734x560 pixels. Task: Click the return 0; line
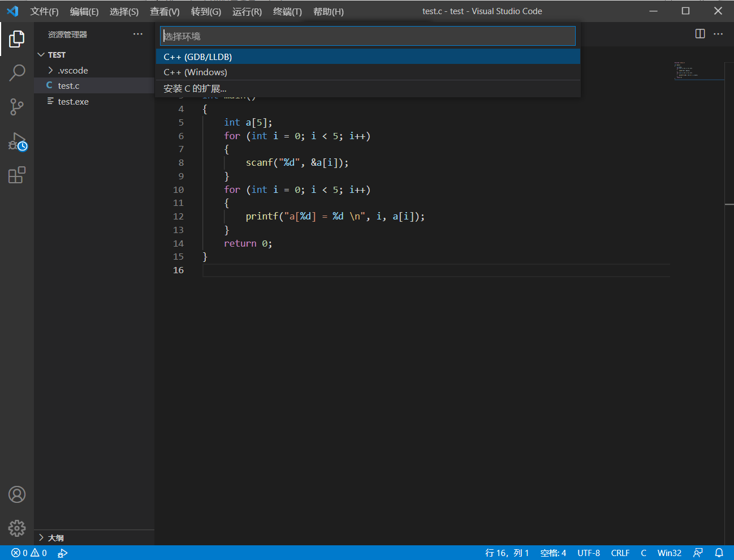pos(248,243)
